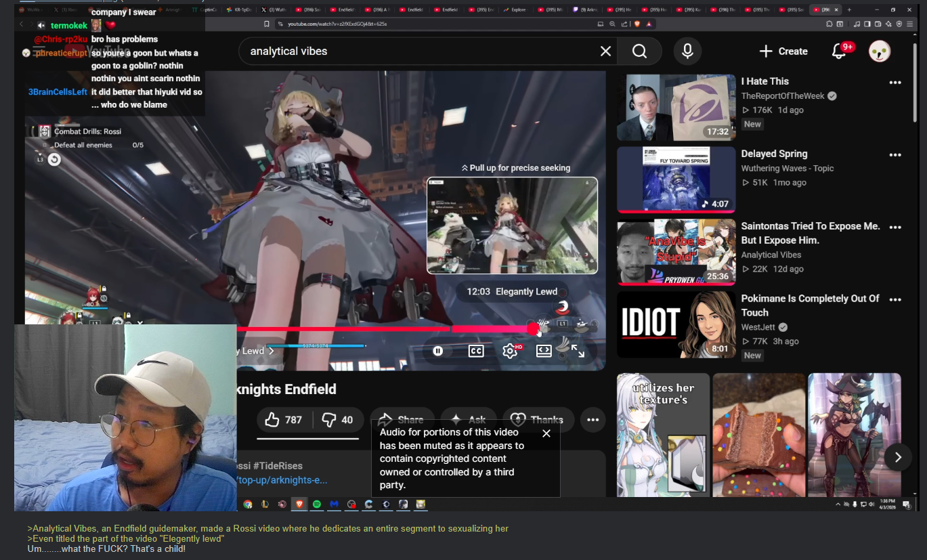Open options for I Hate This video
Image resolution: width=927 pixels, height=560 pixels.
click(895, 83)
